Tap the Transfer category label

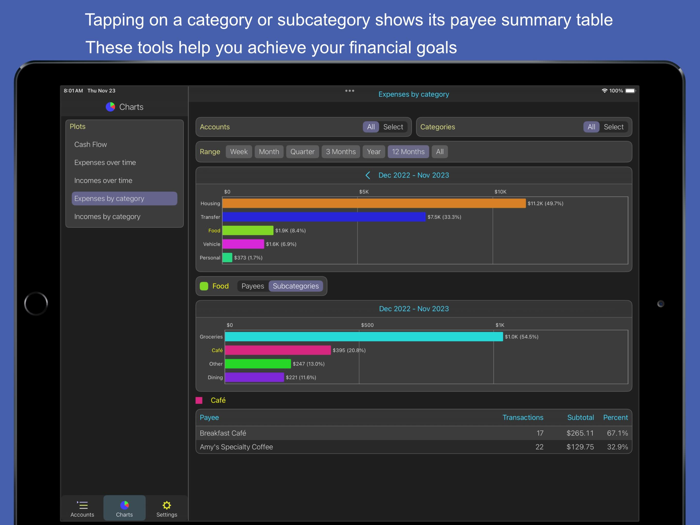210,217
